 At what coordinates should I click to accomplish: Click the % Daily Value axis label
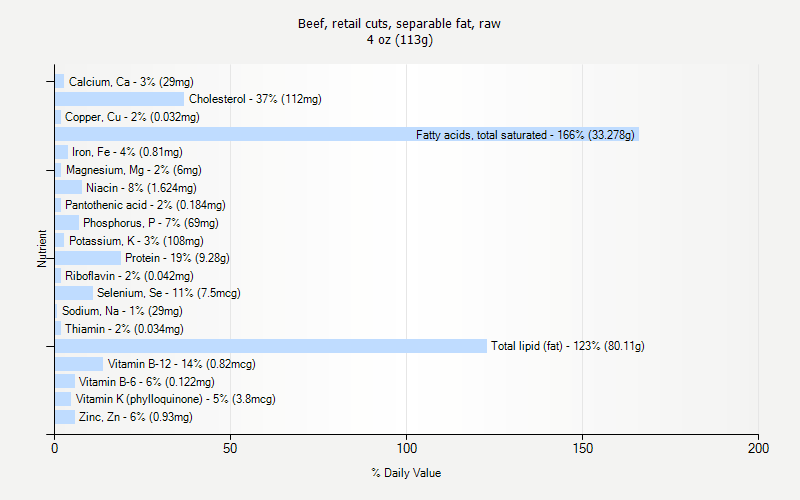(405, 473)
